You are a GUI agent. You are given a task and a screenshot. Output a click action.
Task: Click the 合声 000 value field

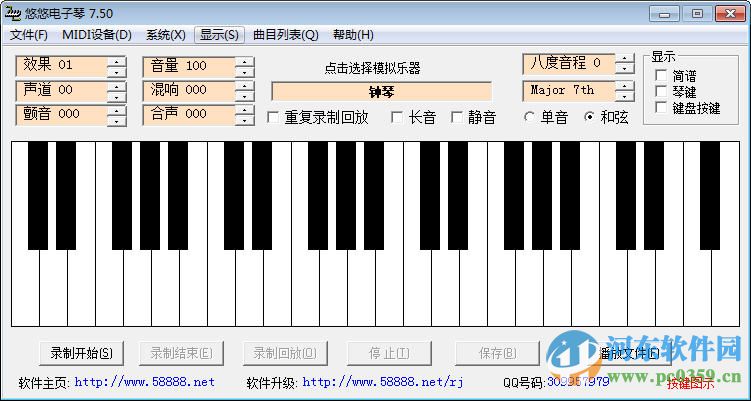pos(189,115)
